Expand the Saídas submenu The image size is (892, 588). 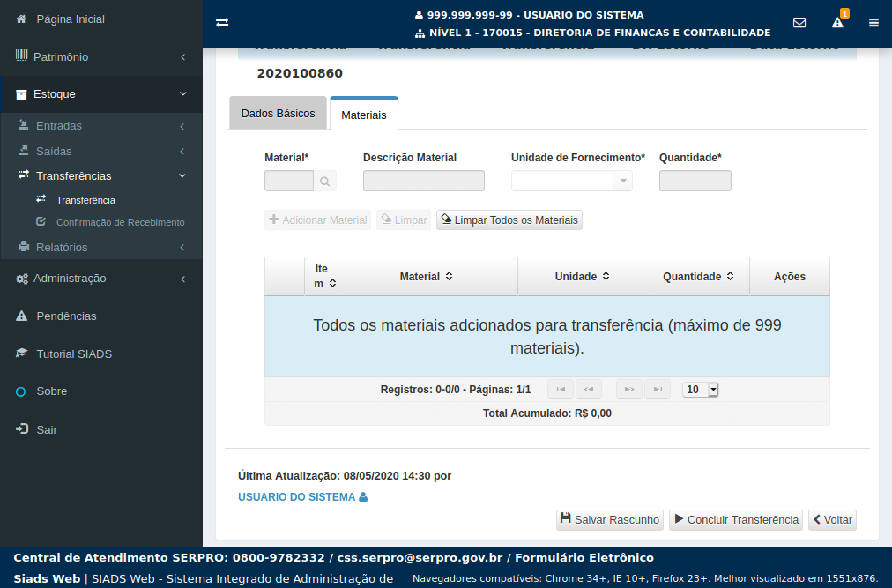[101, 151]
